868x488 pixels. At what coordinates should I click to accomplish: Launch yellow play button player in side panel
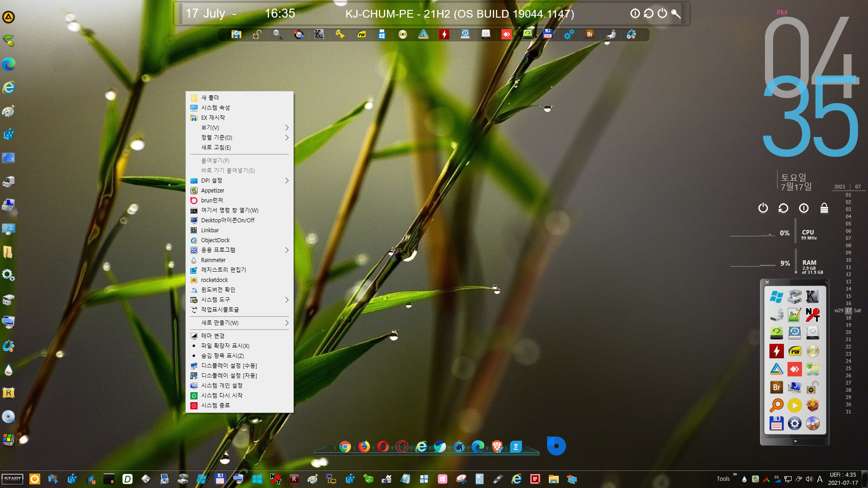(794, 405)
